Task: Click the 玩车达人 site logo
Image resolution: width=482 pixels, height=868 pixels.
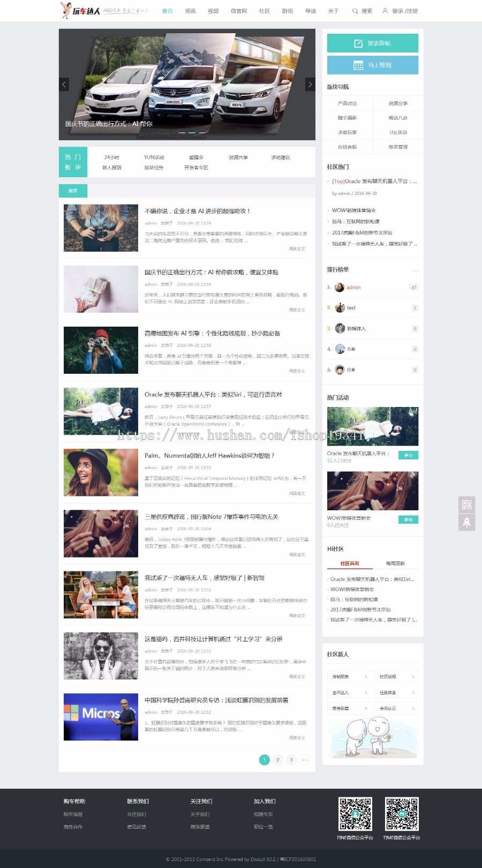Action: (x=80, y=10)
